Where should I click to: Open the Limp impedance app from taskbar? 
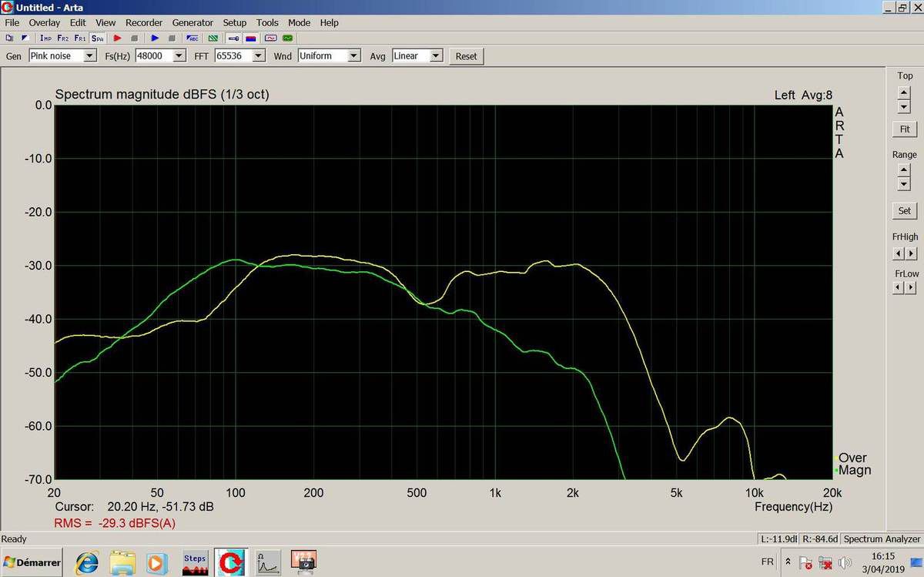(267, 562)
